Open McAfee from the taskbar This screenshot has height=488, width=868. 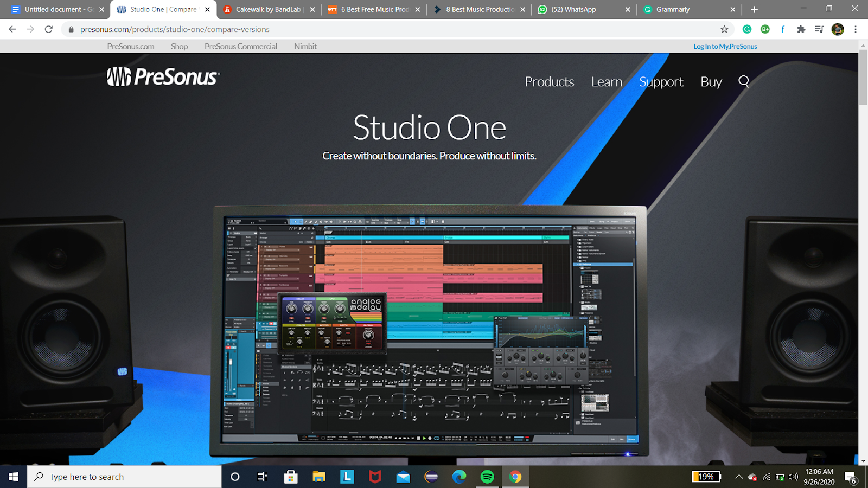point(375,477)
